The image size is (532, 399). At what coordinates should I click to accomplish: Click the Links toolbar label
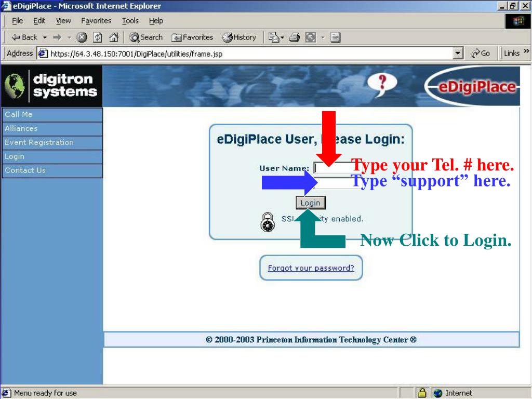coord(512,54)
